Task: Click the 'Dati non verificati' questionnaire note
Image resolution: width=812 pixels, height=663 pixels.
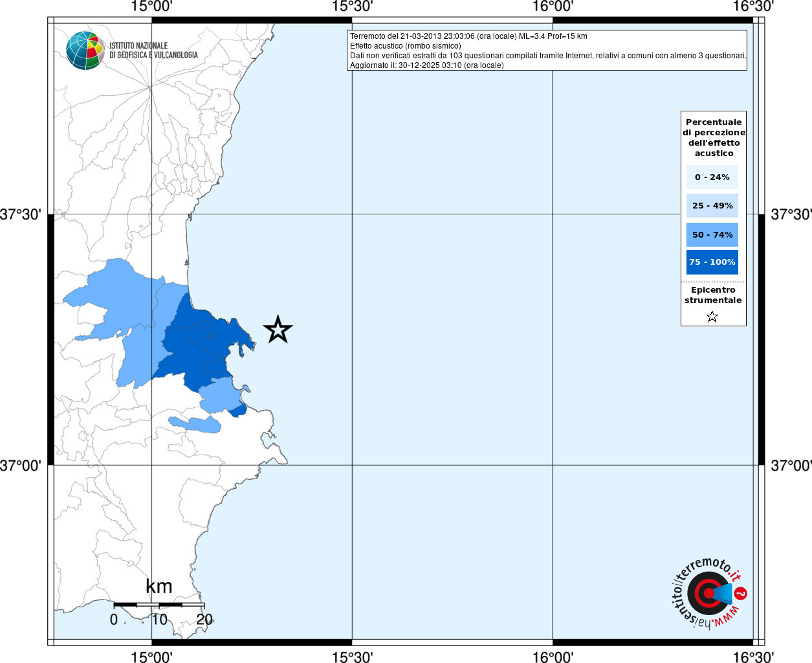Action: click(x=548, y=56)
